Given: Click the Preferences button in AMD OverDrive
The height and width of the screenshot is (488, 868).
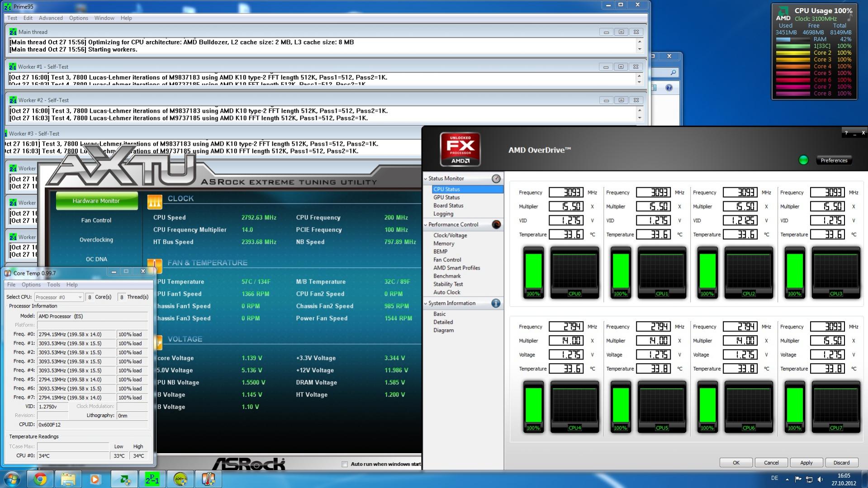Looking at the screenshot, I should coord(834,161).
